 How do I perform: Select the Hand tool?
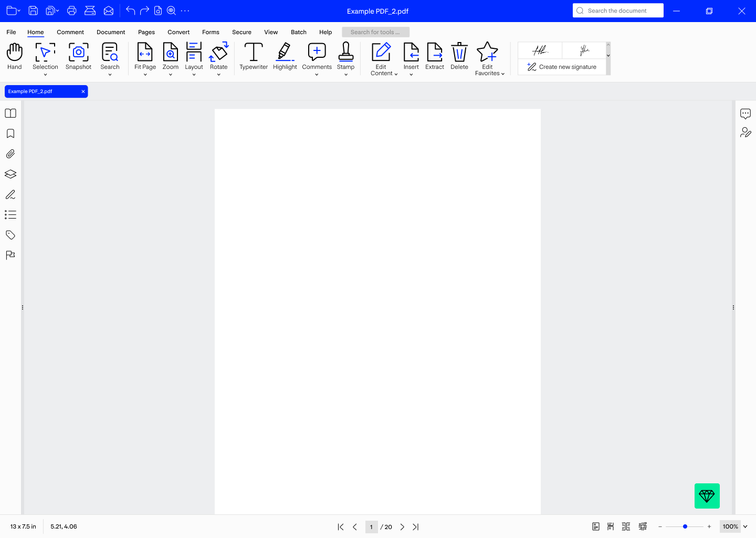pyautogui.click(x=15, y=56)
